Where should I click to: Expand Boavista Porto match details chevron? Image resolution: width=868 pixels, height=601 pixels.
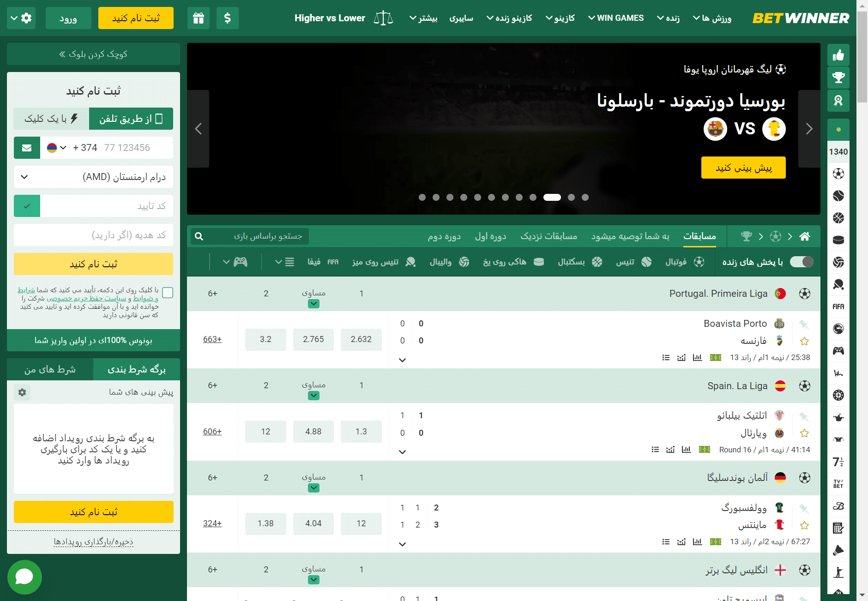click(x=402, y=360)
